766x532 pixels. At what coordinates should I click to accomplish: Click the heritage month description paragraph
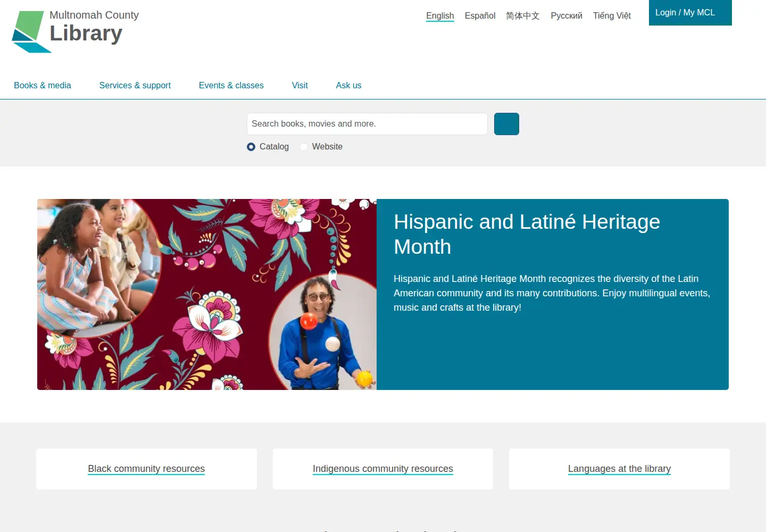pyautogui.click(x=552, y=293)
